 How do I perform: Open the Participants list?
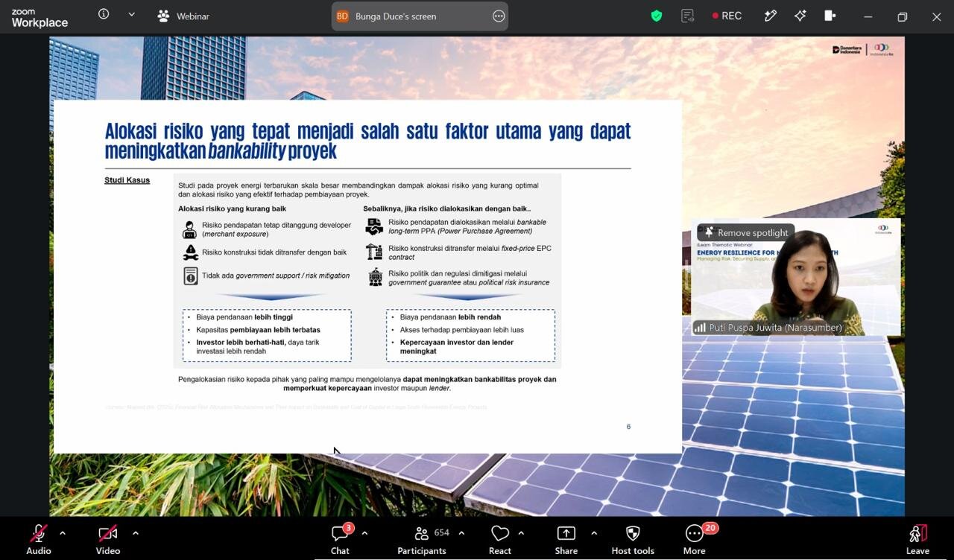[x=422, y=539]
